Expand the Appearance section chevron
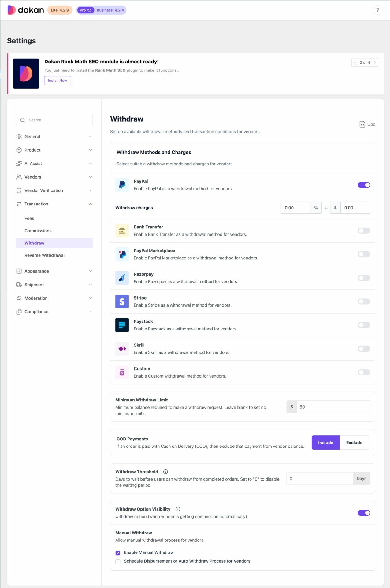 pos(91,271)
